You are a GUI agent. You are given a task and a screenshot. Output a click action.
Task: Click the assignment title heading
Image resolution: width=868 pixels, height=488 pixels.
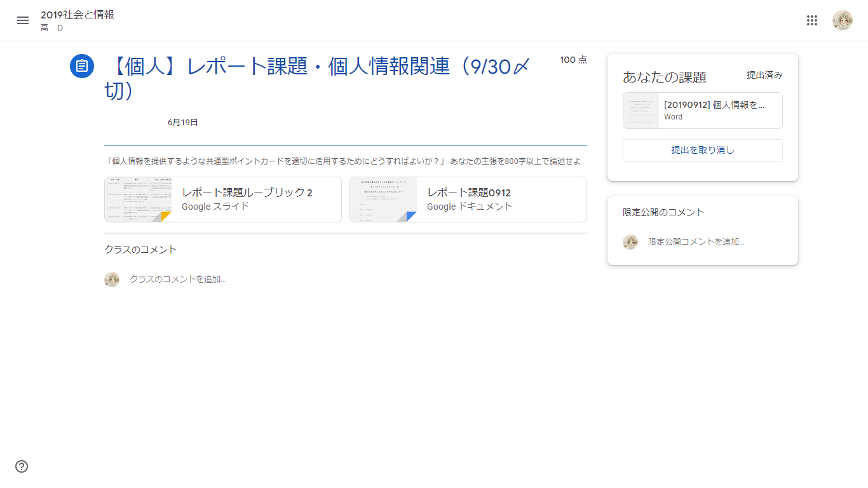pyautogui.click(x=318, y=67)
